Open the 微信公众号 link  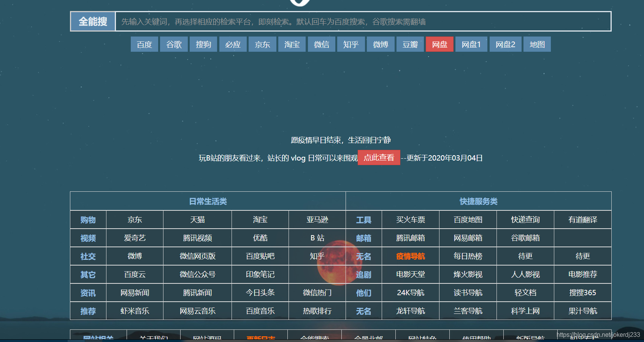tap(197, 274)
